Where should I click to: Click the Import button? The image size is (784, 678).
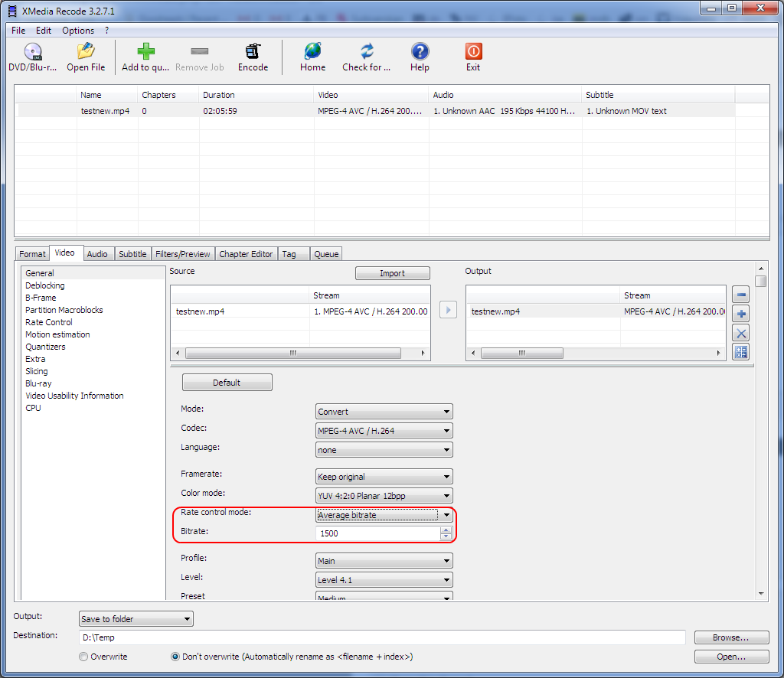pyautogui.click(x=392, y=273)
